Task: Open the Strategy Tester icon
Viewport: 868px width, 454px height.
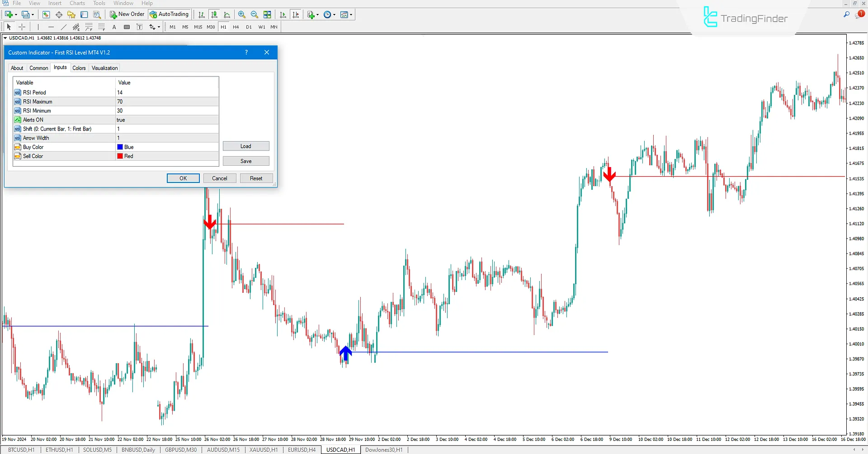Action: tap(97, 14)
